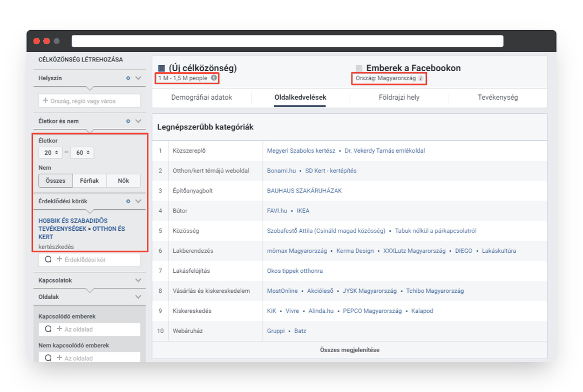Expand the Kapcsolatok section chevron
Screen dimensions: 583x392
point(138,280)
